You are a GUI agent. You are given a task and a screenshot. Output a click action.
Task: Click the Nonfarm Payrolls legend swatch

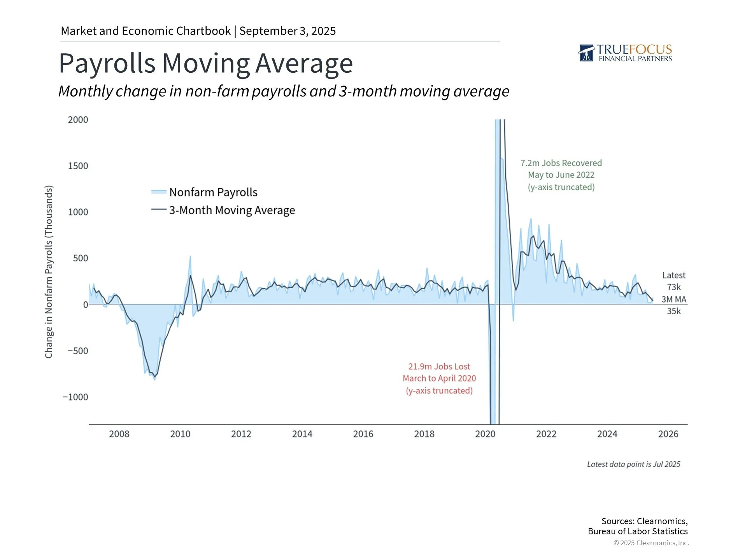tap(158, 192)
